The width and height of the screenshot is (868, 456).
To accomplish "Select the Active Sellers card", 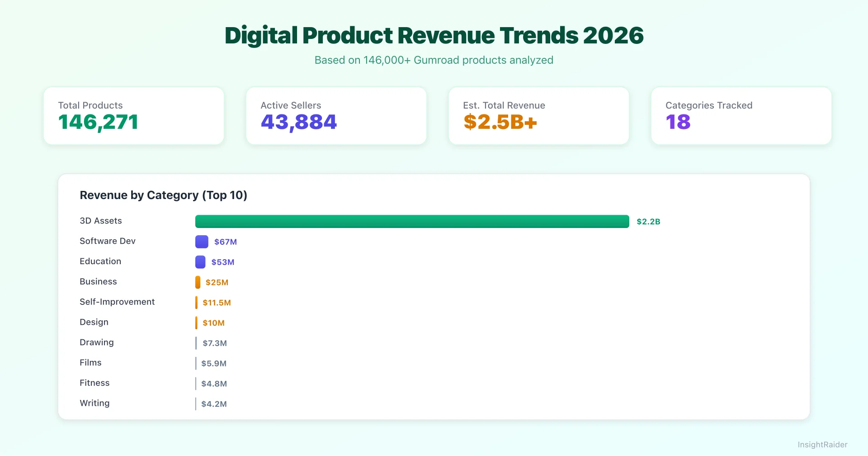I will (336, 115).
